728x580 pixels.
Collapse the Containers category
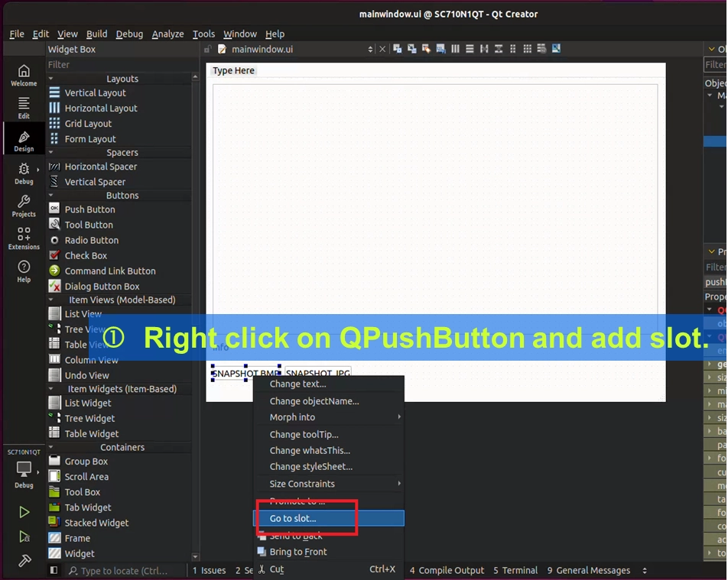pos(51,447)
